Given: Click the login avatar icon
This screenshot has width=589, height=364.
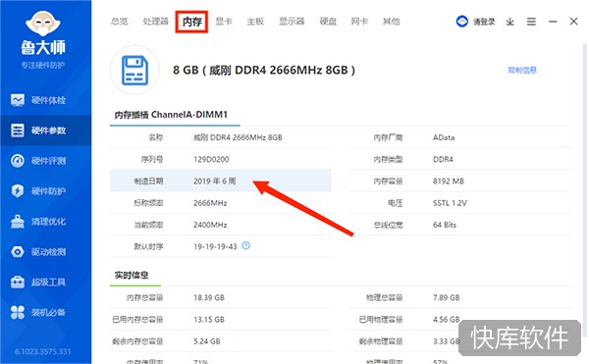Looking at the screenshot, I should [462, 22].
